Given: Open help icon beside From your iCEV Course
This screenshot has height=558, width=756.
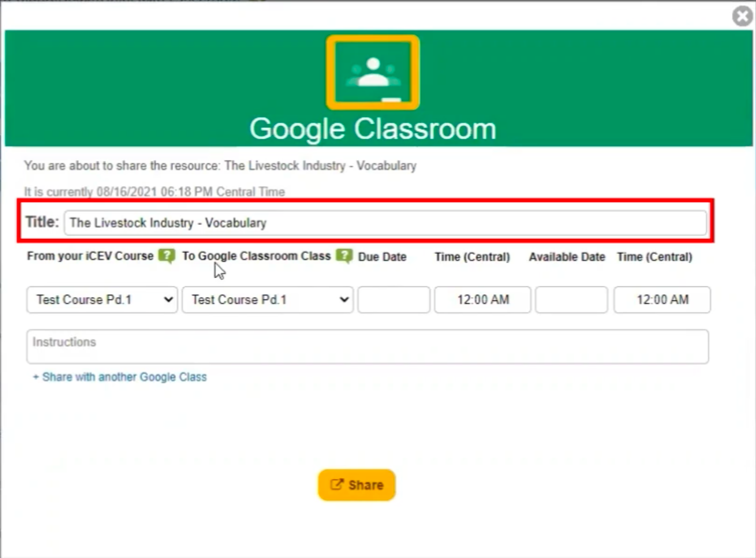Looking at the screenshot, I should coord(167,255).
